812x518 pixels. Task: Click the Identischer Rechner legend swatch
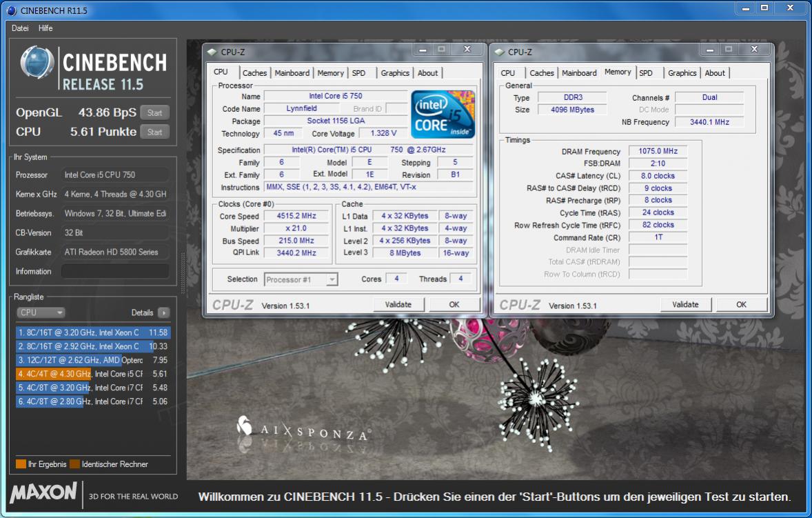point(74,464)
